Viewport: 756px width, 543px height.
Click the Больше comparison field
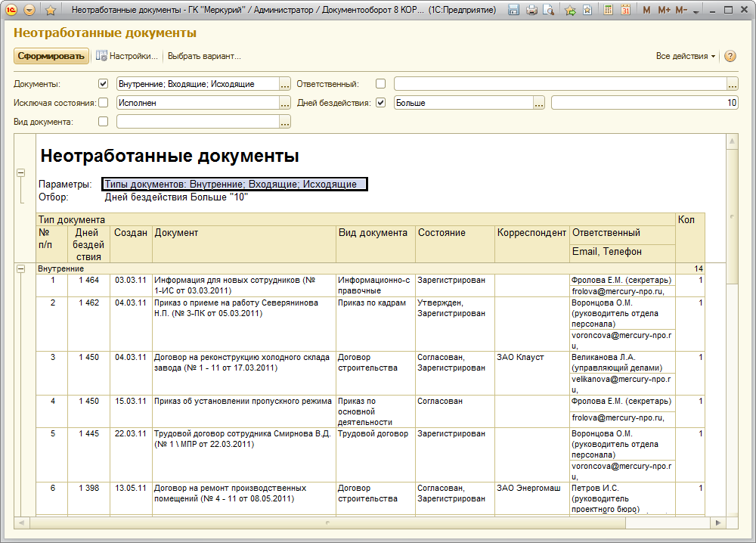pyautogui.click(x=463, y=103)
